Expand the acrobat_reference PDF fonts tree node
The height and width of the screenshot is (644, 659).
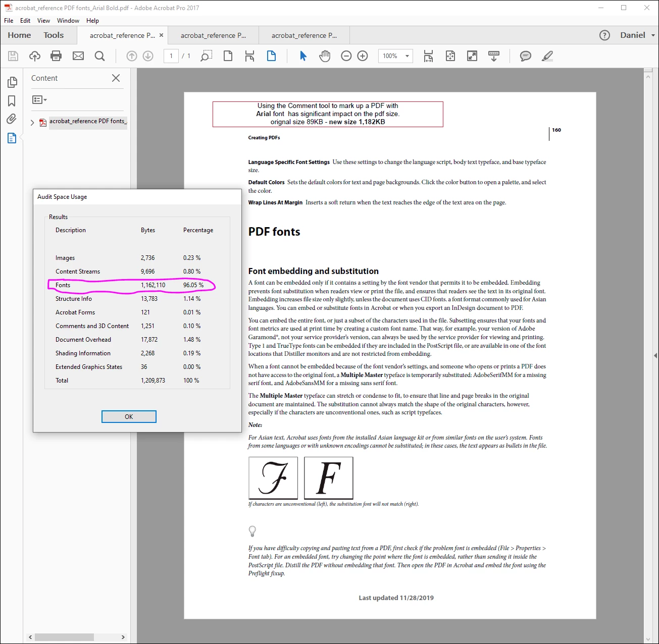click(32, 122)
